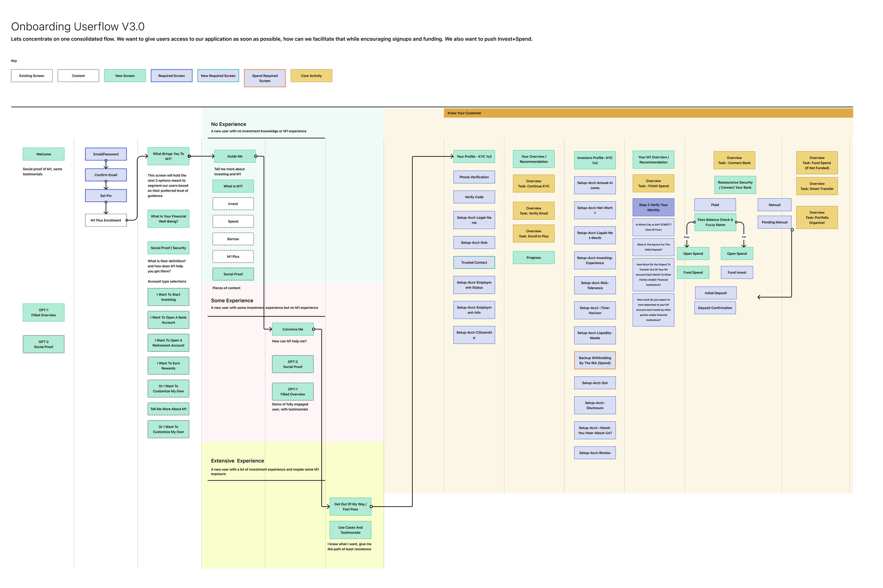Click the Guide Me node
The image size is (883, 588).
click(235, 156)
